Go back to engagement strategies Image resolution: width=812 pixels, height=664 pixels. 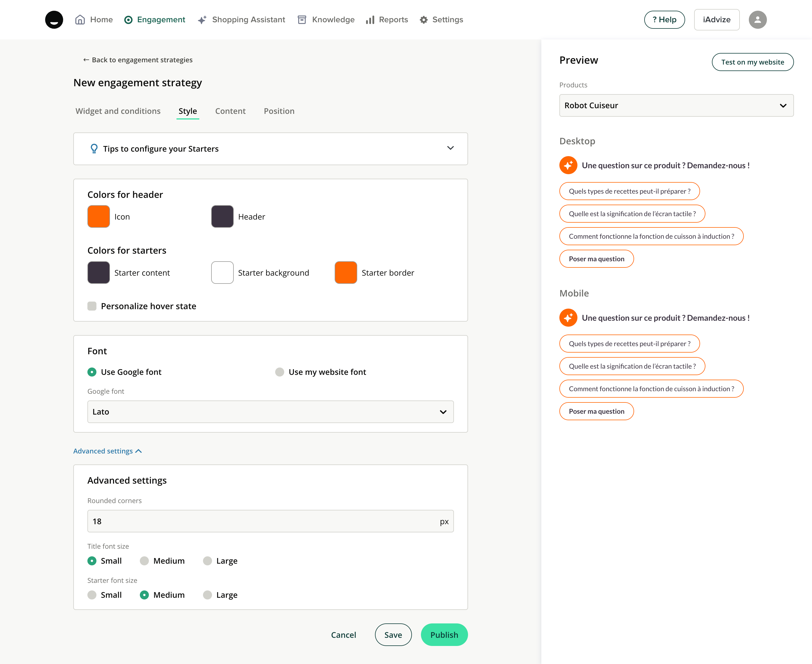pyautogui.click(x=138, y=60)
